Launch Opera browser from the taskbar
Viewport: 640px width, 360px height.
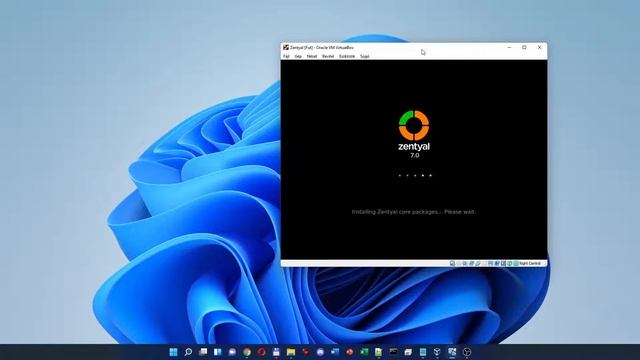pyautogui.click(x=262, y=352)
